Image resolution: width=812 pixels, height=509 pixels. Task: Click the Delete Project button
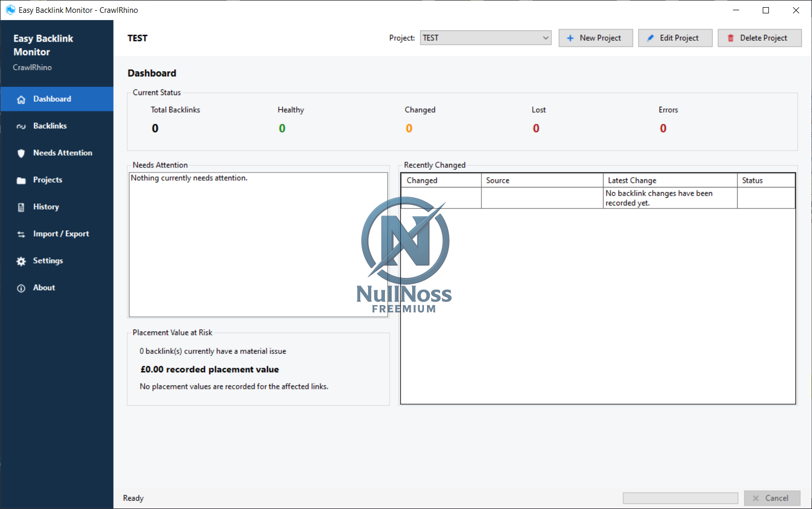760,38
